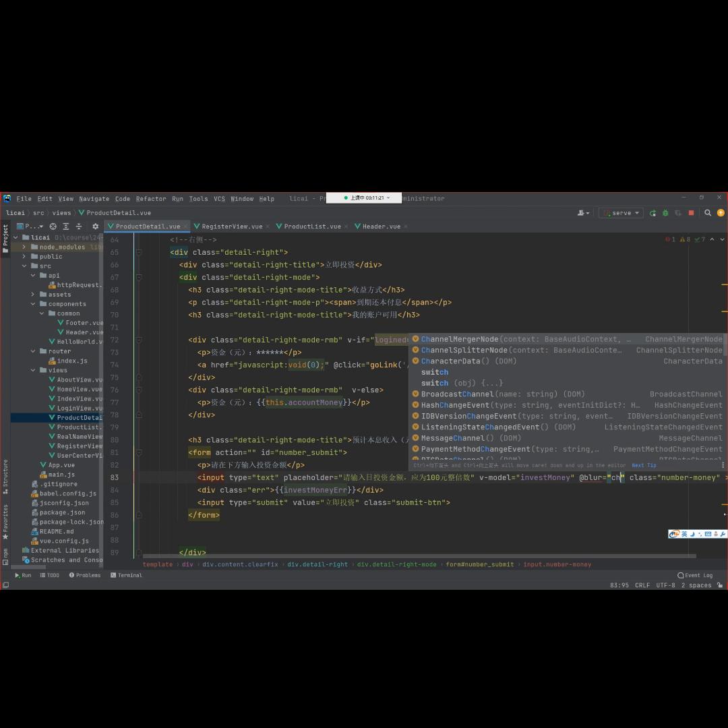Viewport: 728px width, 728px height.
Task: Open the serve run configuration dropdown
Action: pos(621,213)
